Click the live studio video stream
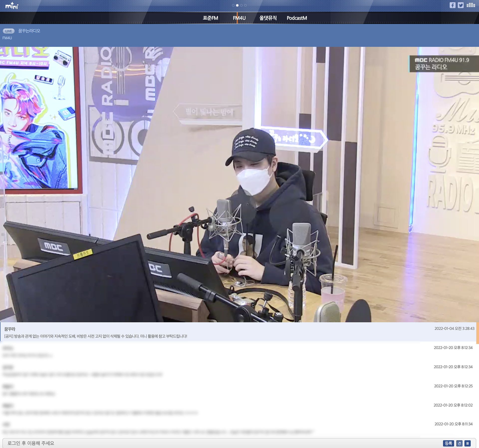The image size is (479, 448). [x=239, y=184]
